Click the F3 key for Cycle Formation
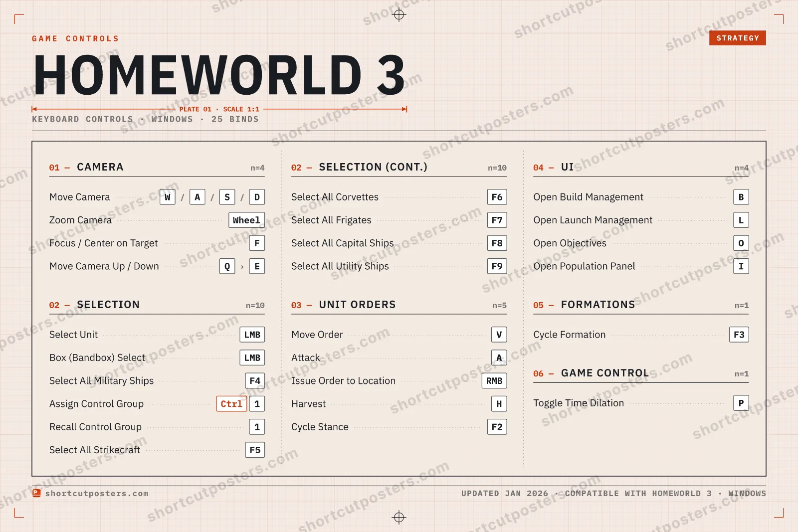This screenshot has height=532, width=798. (x=739, y=335)
